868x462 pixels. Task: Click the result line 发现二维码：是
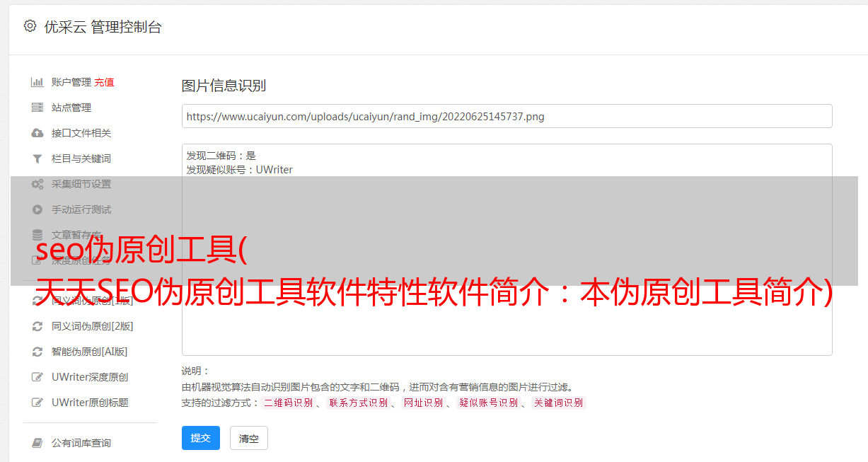[221, 156]
